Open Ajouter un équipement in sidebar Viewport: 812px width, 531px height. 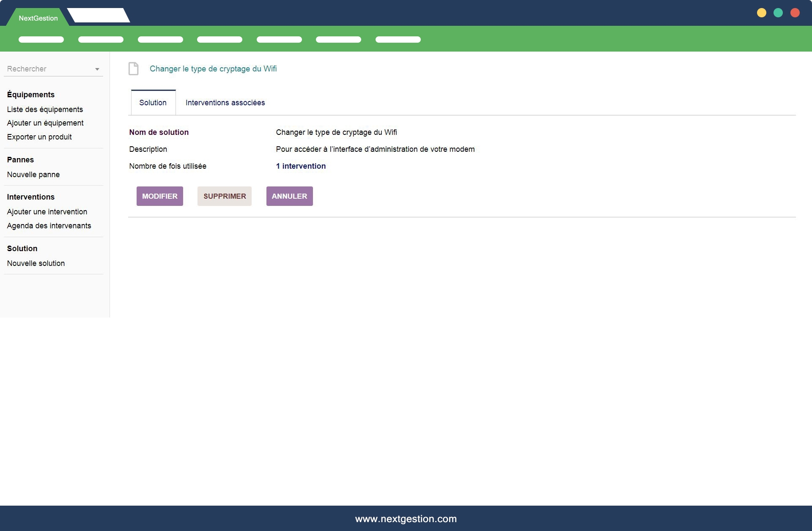[x=45, y=123]
